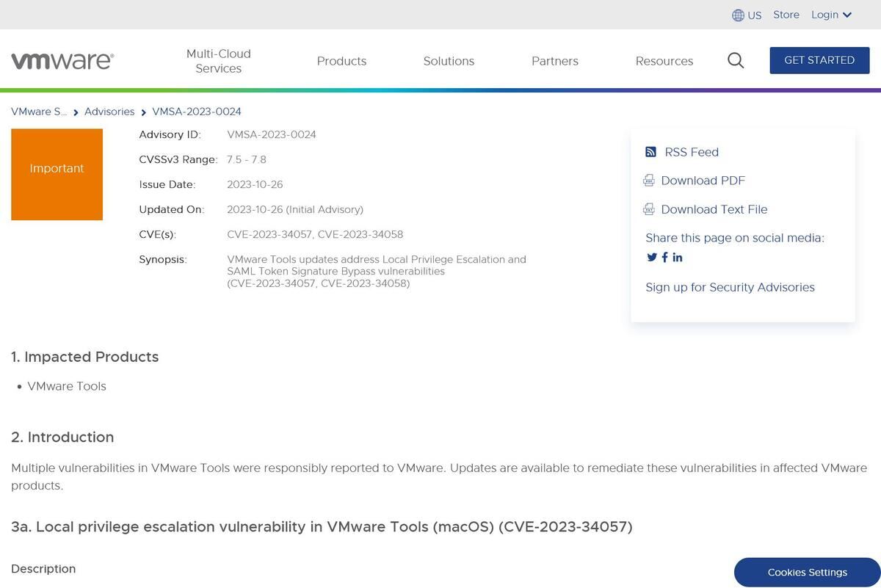This screenshot has width=881, height=588.
Task: Expand the Login dropdown
Action: pos(831,15)
